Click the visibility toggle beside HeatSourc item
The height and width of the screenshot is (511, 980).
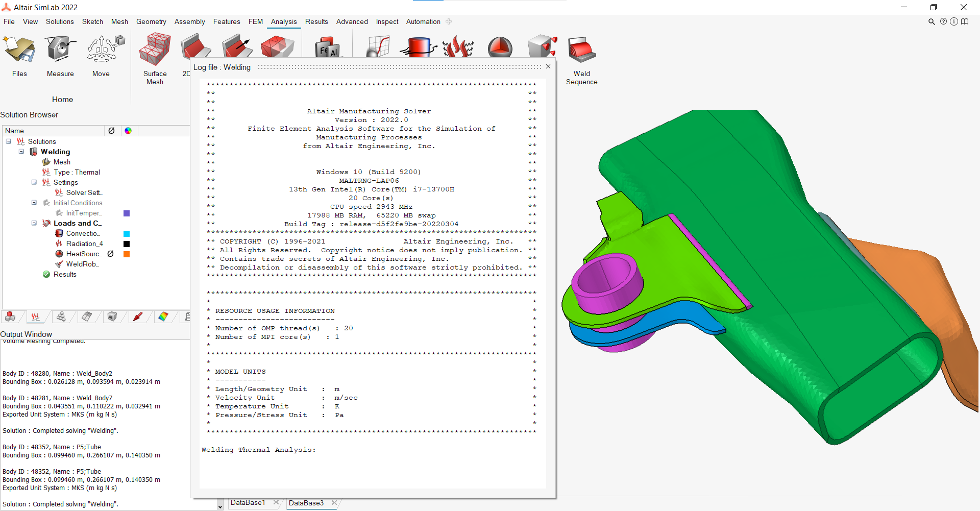coord(111,254)
